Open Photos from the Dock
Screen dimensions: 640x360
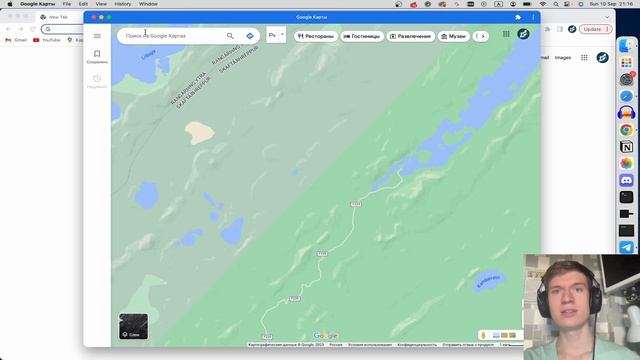point(626,163)
